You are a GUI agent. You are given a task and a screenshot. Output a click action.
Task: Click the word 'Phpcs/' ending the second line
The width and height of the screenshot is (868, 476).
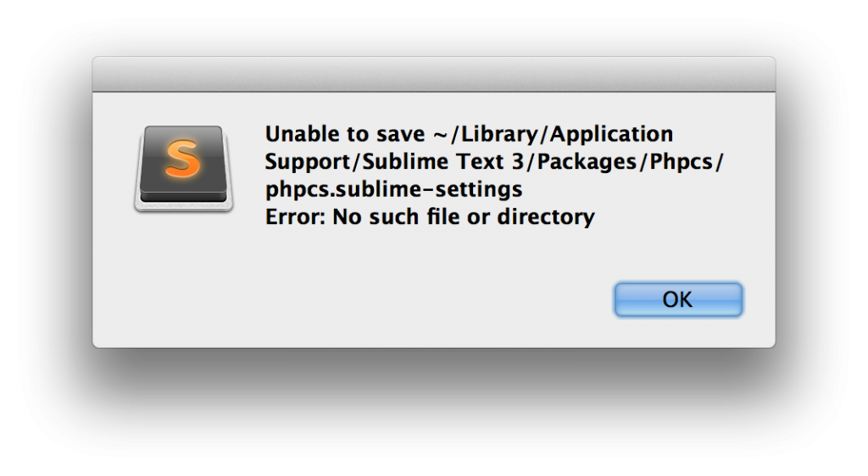click(x=687, y=162)
